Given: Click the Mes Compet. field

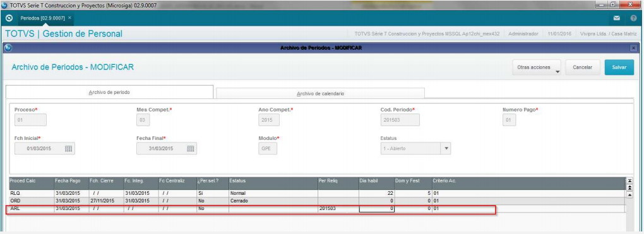Looking at the screenshot, I should (143, 120).
